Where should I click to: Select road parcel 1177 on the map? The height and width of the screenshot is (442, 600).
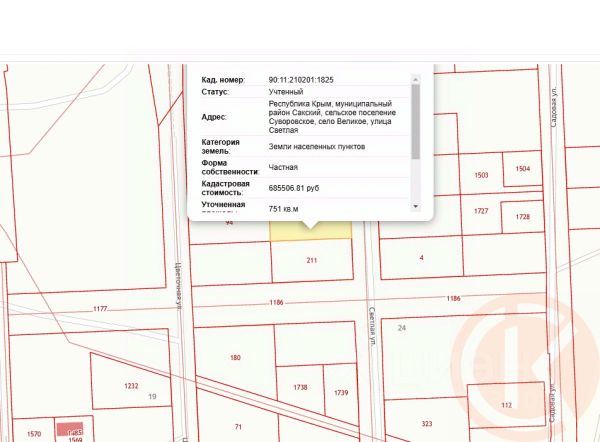(100, 309)
